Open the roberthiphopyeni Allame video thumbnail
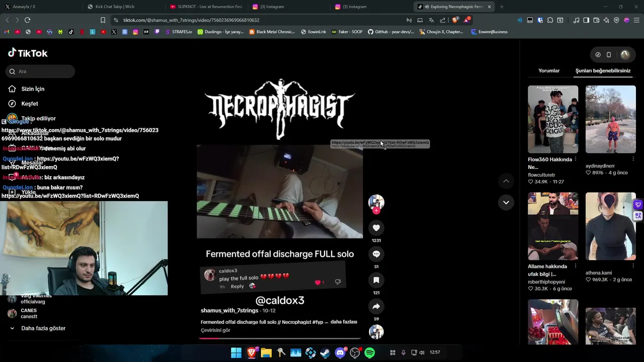 (x=553, y=226)
